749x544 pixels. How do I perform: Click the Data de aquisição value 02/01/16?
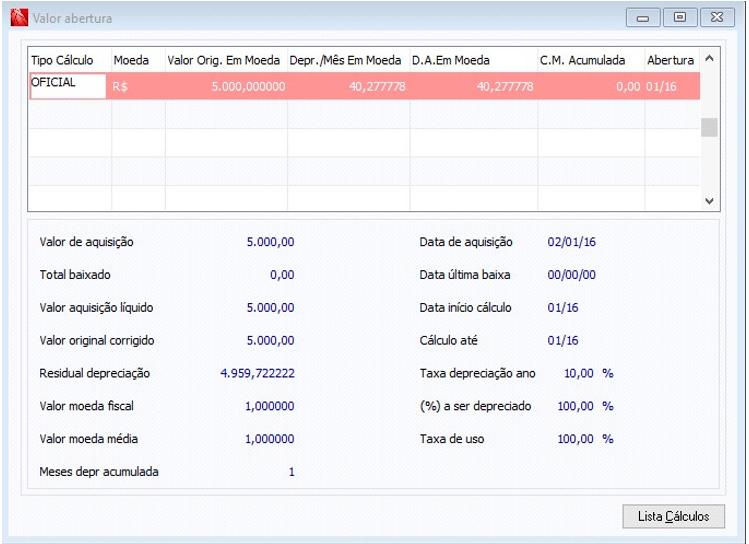(x=572, y=242)
